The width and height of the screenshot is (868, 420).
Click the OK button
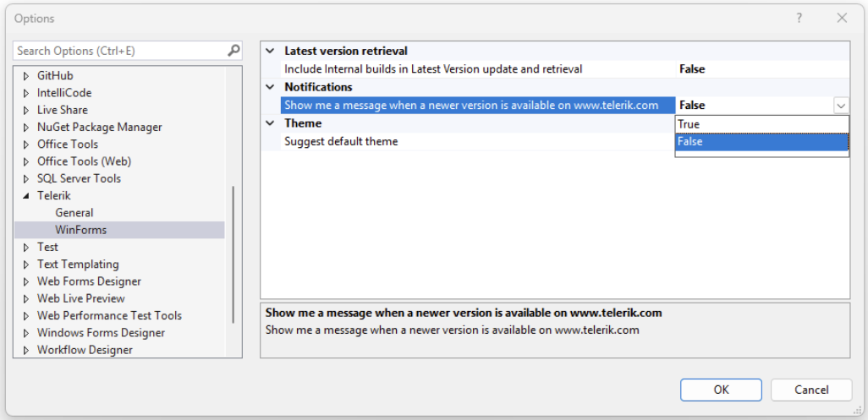[721, 390]
